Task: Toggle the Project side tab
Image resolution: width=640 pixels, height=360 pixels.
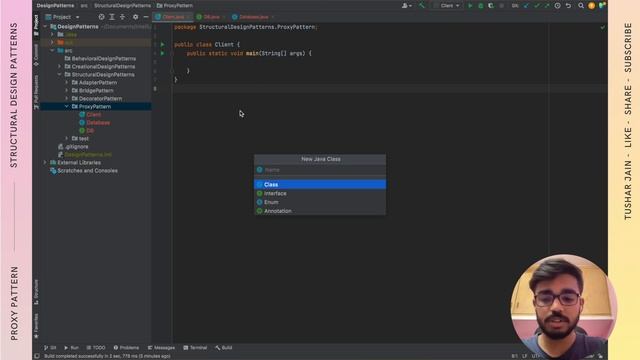Action: (x=36, y=25)
